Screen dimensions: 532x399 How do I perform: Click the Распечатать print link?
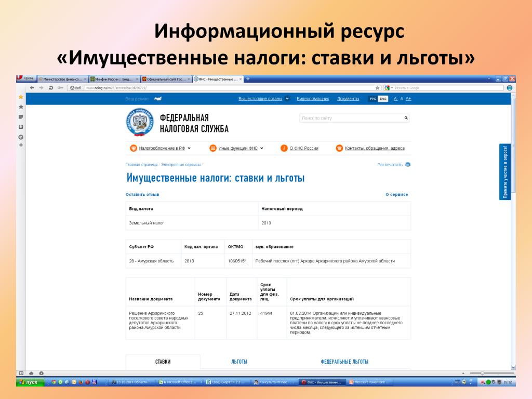390,165
